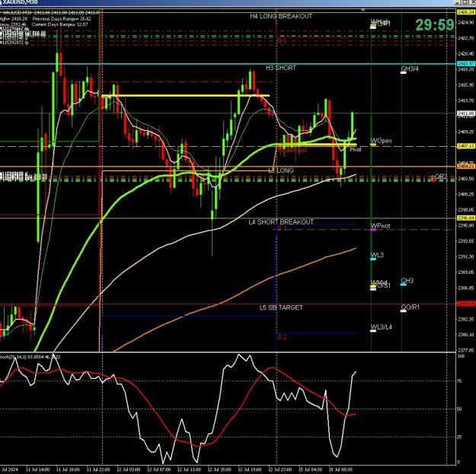Click the cyan 2418.97 price tag

tap(465, 64)
